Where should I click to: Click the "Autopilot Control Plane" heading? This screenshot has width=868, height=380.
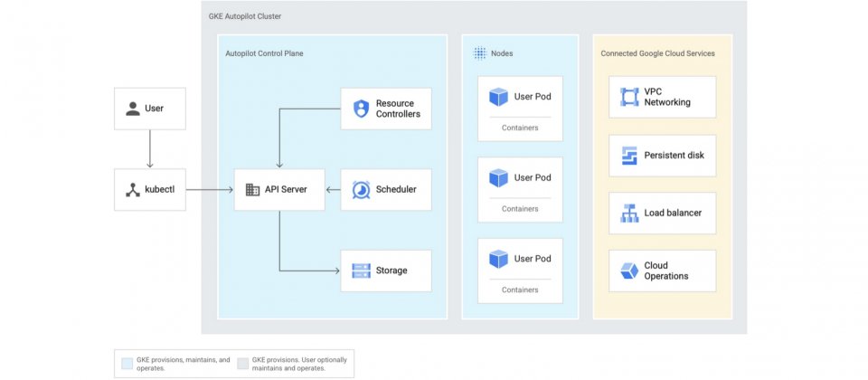click(x=264, y=53)
